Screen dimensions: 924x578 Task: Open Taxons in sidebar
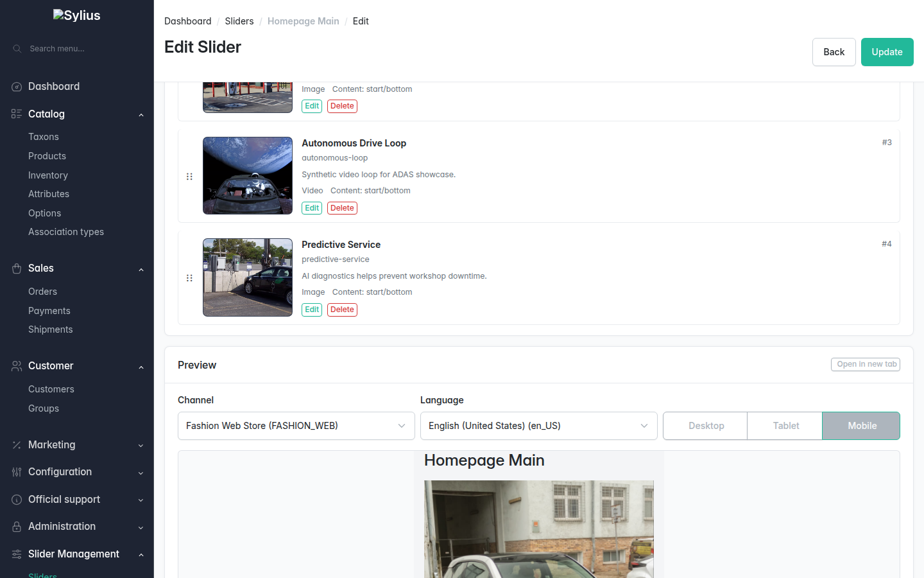click(x=44, y=137)
